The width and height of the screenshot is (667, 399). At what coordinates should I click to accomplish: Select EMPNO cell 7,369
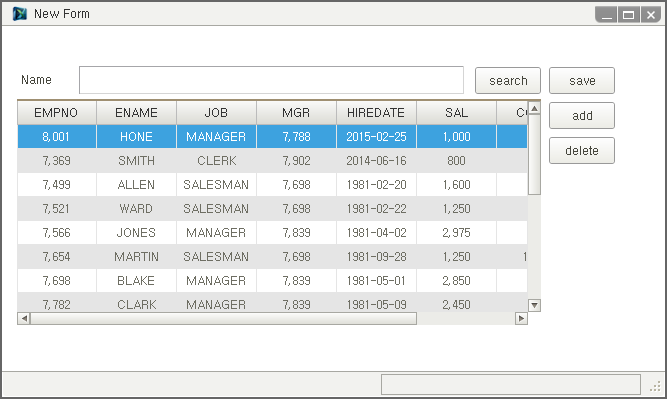point(57,161)
